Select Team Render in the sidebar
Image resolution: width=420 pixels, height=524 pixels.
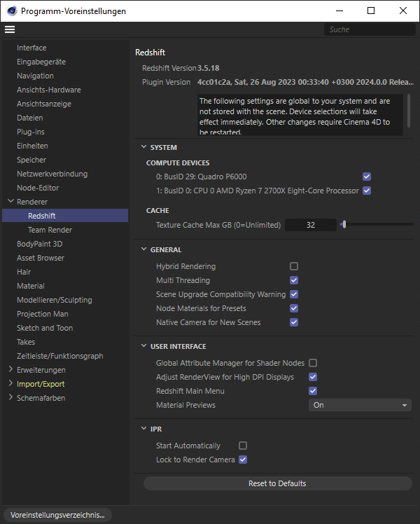[x=50, y=230]
